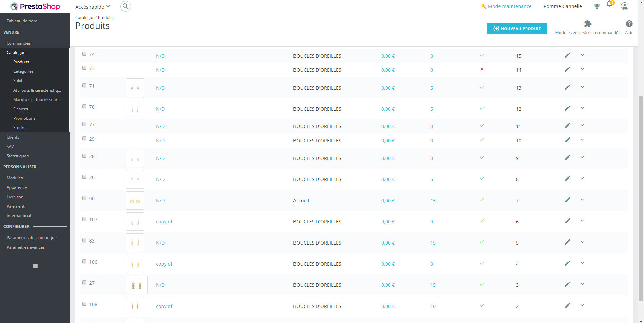Click the gift box icon in header
This screenshot has width=644, height=323.
coord(597,6)
